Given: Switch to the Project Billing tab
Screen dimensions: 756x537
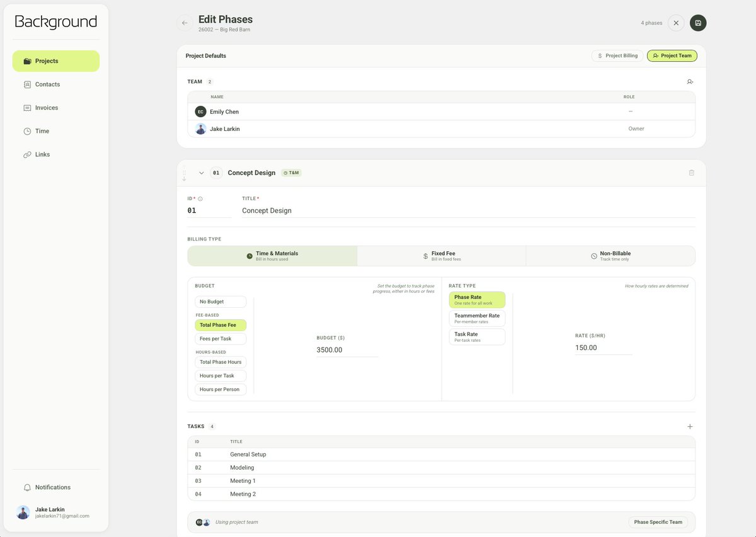Looking at the screenshot, I should pyautogui.click(x=617, y=55).
